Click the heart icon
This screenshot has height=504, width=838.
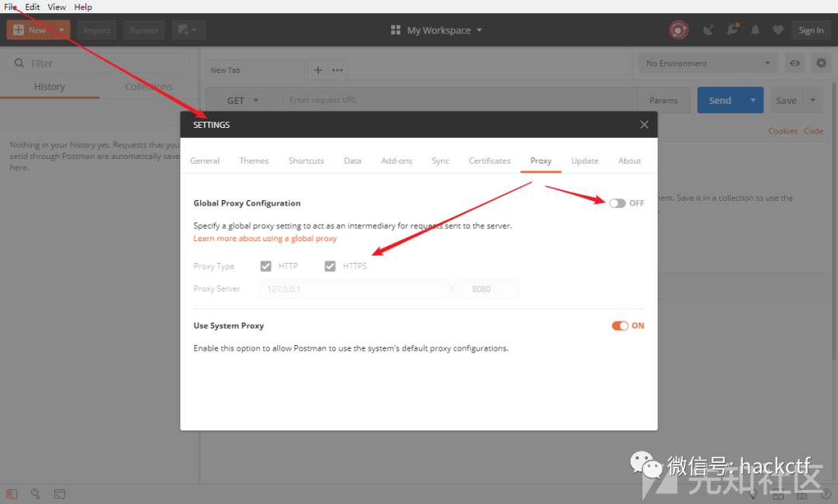point(778,30)
